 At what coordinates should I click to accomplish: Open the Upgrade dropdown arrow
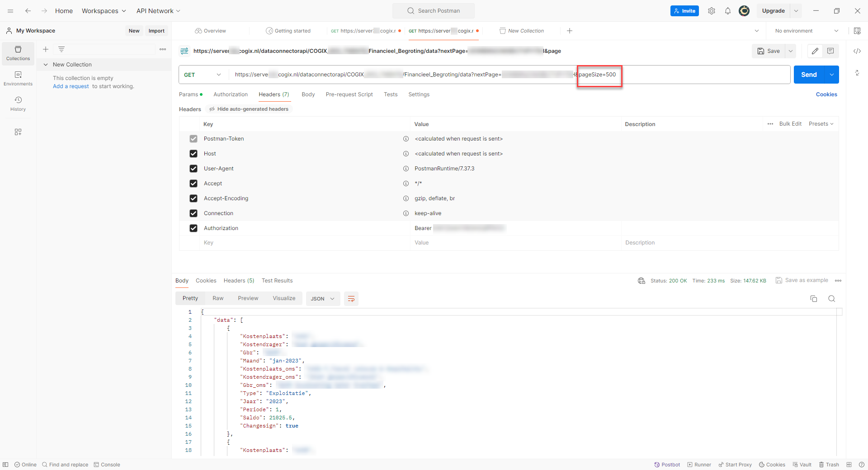pyautogui.click(x=796, y=11)
